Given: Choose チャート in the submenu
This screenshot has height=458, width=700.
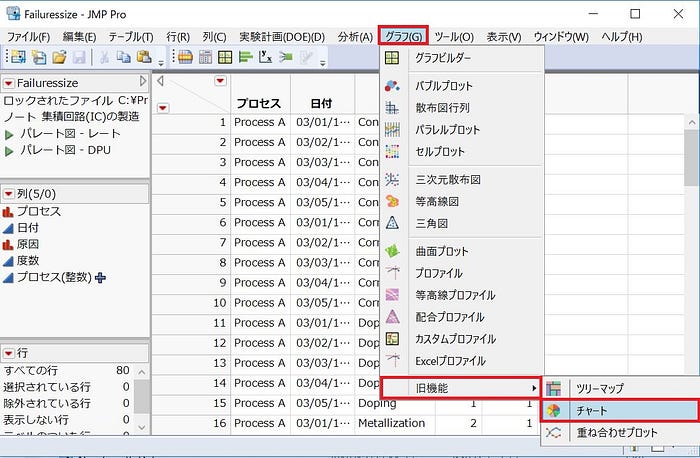Looking at the screenshot, I should pos(620,411).
